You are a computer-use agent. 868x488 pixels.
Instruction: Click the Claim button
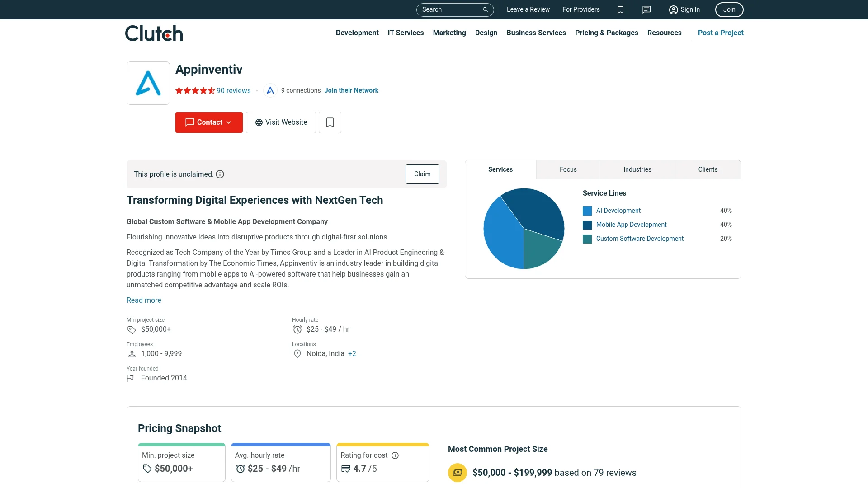(422, 174)
